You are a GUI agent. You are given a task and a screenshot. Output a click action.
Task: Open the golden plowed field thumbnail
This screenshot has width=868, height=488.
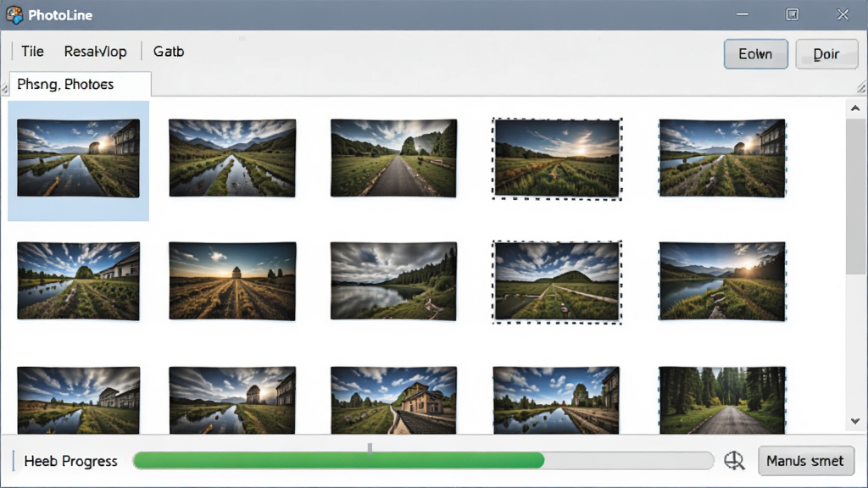pyautogui.click(x=232, y=281)
